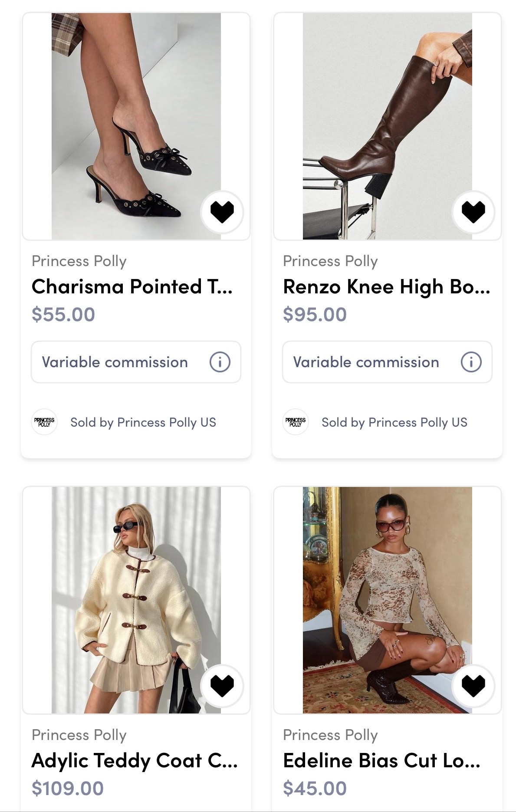Select Adylic Teddy Coat C... title

135,761
